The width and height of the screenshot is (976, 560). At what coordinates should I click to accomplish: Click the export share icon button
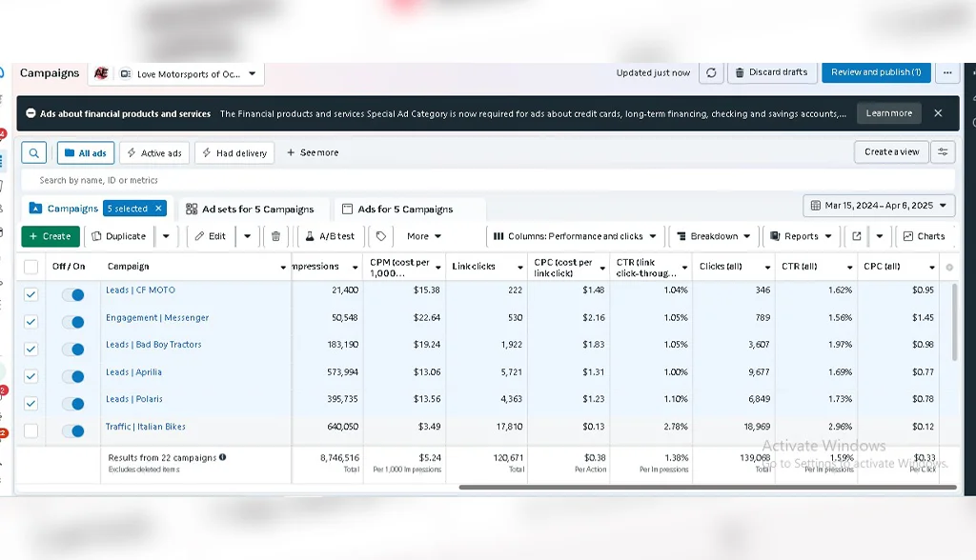pos(856,236)
